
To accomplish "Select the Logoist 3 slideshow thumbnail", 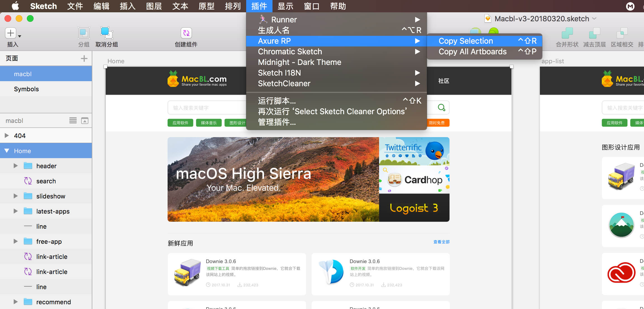I will (x=414, y=208).
